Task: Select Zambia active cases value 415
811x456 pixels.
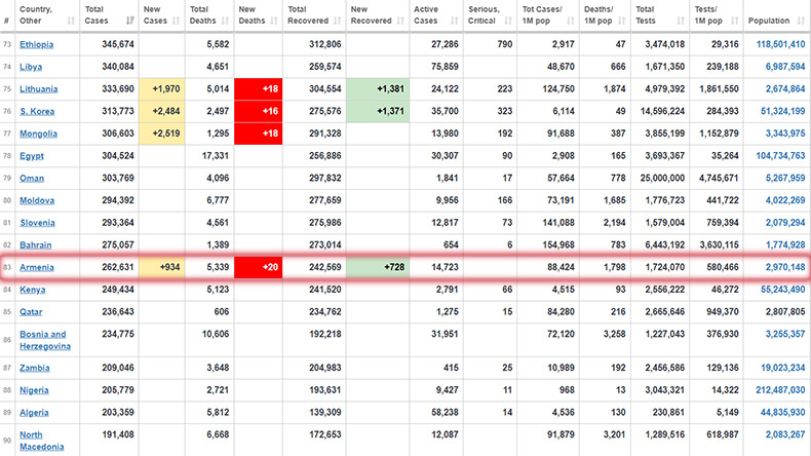Action: 450,368
